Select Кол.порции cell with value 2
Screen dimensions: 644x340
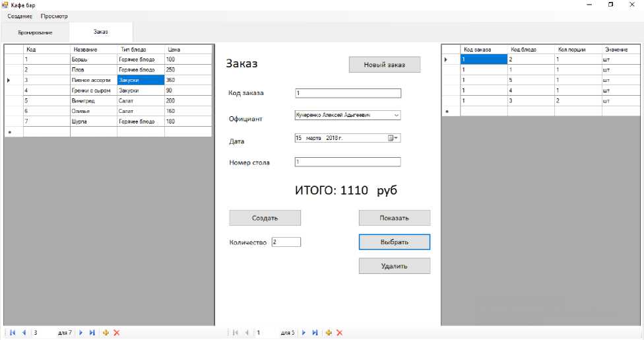578,101
